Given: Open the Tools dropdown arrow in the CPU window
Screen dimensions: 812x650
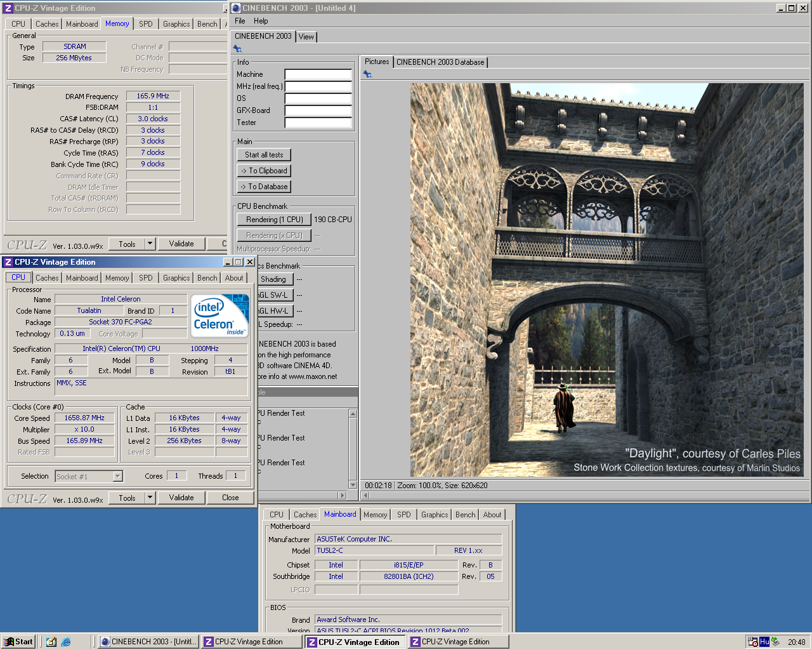Looking at the screenshot, I should [x=150, y=498].
